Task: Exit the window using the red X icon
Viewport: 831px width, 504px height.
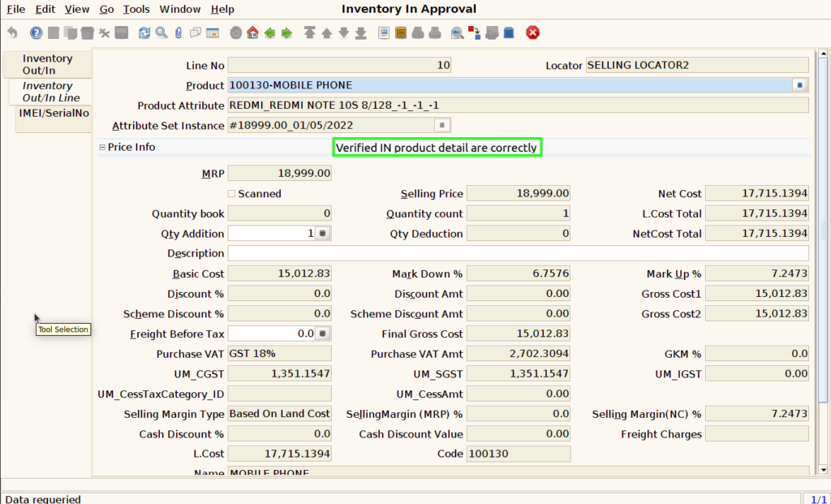Action: point(532,32)
